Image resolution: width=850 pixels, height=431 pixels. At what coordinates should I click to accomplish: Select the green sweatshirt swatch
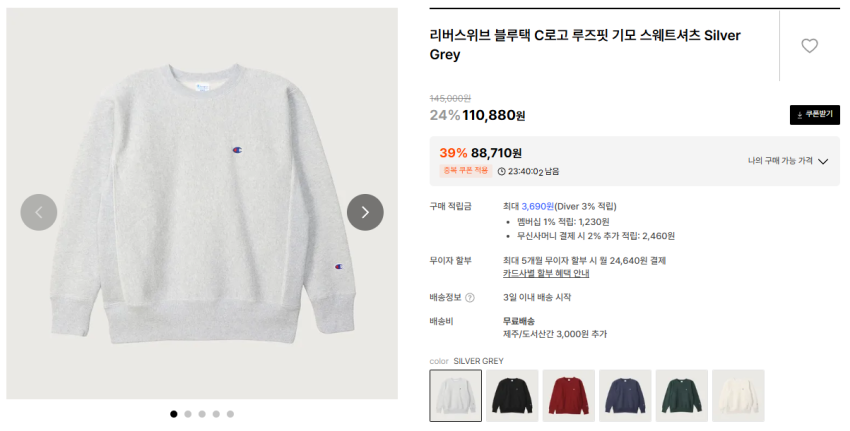click(682, 395)
